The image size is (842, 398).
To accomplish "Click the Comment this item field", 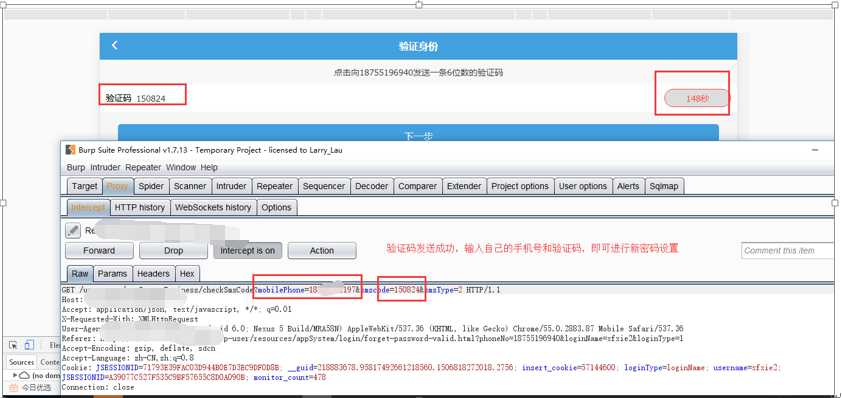I will point(787,250).
